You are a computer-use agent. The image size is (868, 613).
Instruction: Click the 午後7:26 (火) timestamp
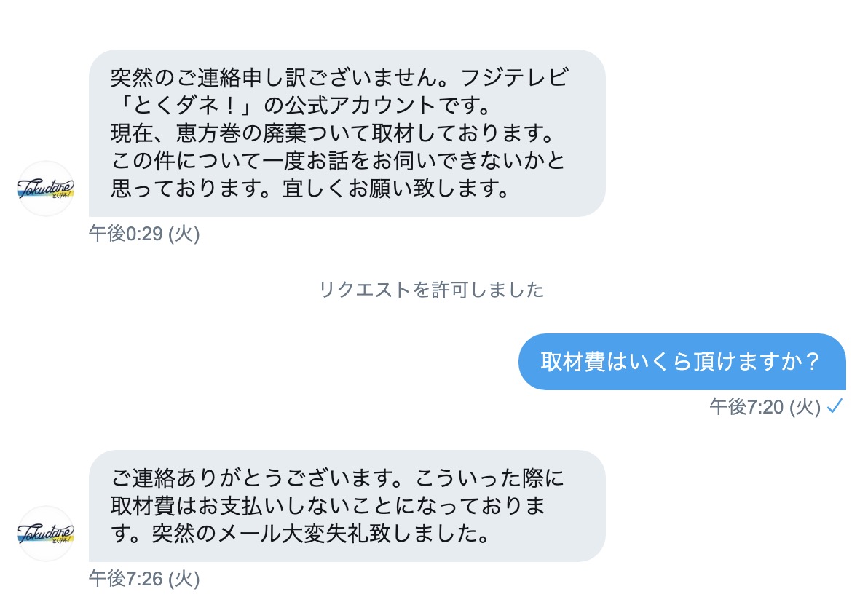144,579
